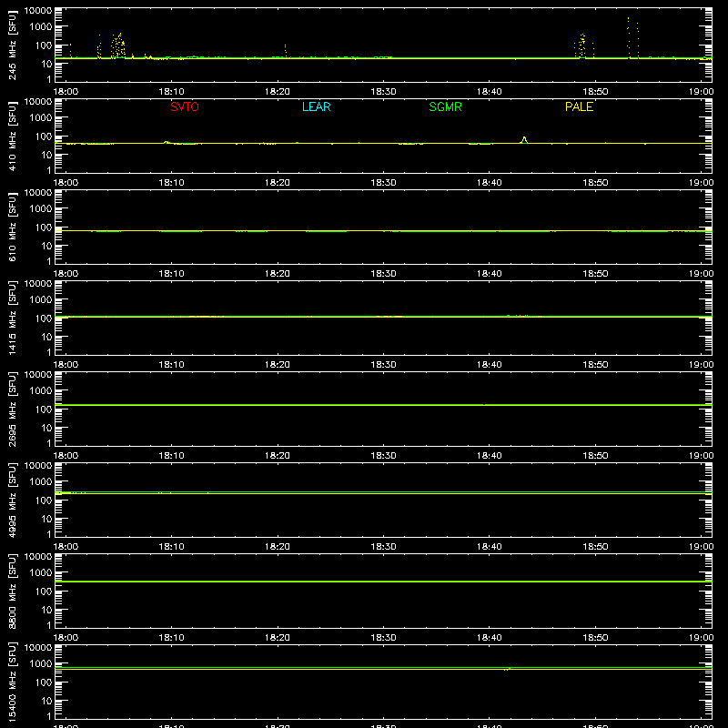The width and height of the screenshot is (728, 728).
Task: Select the 410 MHz [SFU] axis title
Action: pyautogui.click(x=12, y=136)
